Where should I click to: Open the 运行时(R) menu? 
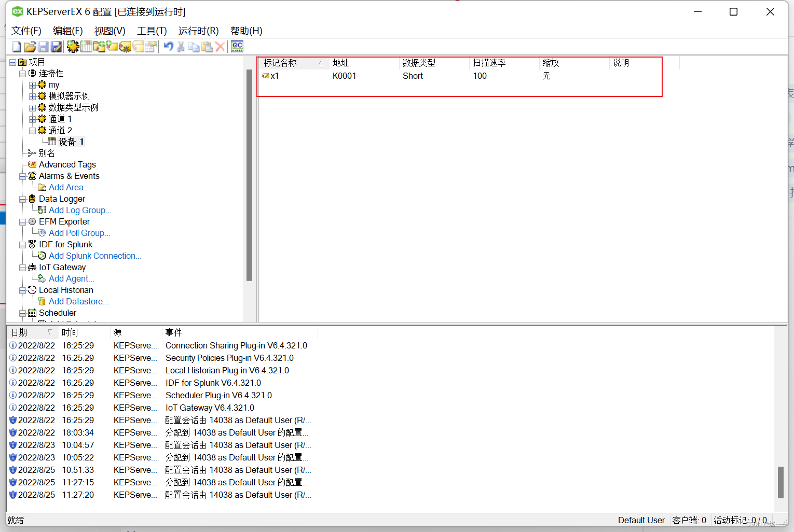pos(199,31)
